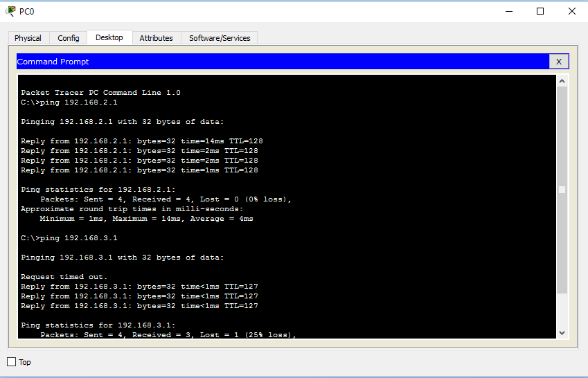Click 'Packet Tracer PC Command Line 1.0' text
This screenshot has width=588, height=378.
coord(100,93)
